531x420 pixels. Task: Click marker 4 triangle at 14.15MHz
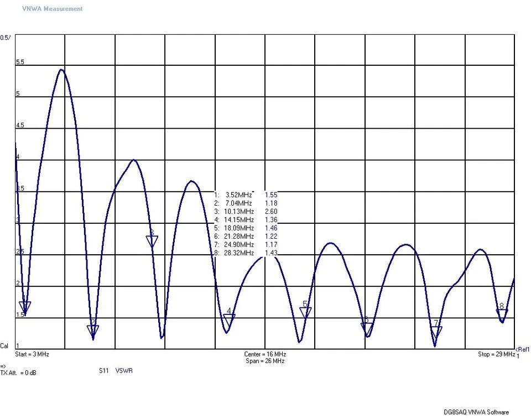229,320
